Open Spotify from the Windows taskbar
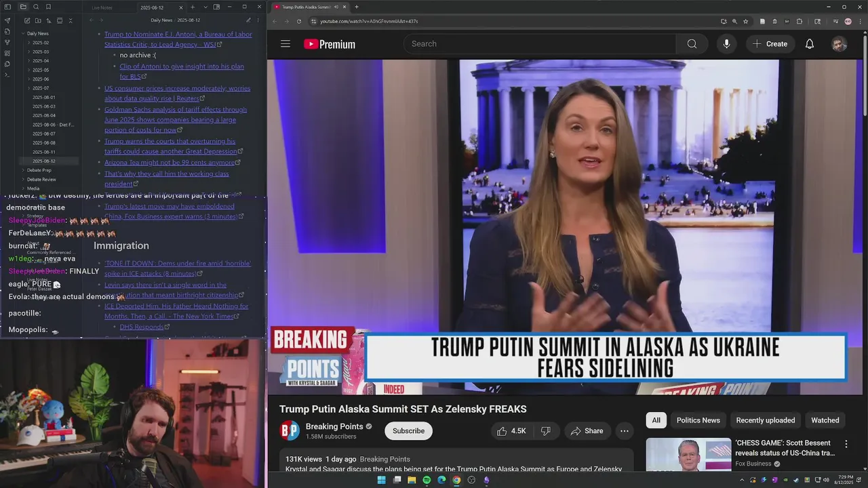The height and width of the screenshot is (488, 868). coord(427,480)
